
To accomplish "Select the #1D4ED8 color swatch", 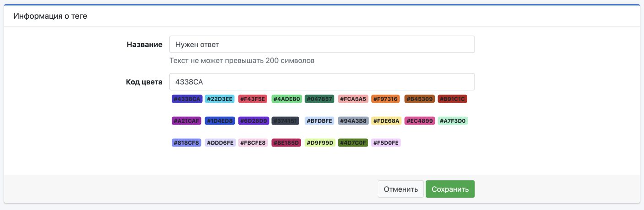I will pos(220,121).
